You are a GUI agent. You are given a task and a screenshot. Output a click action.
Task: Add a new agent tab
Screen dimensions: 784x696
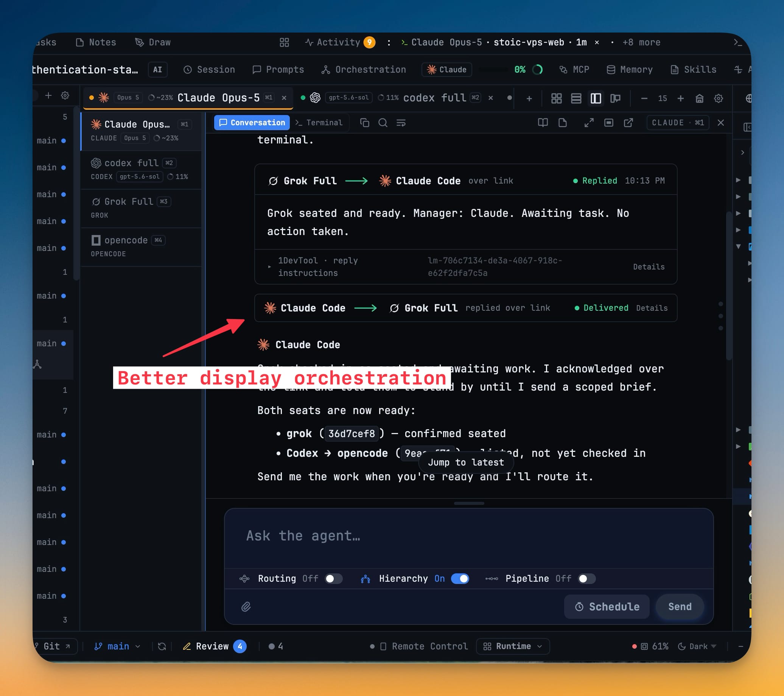click(x=529, y=99)
